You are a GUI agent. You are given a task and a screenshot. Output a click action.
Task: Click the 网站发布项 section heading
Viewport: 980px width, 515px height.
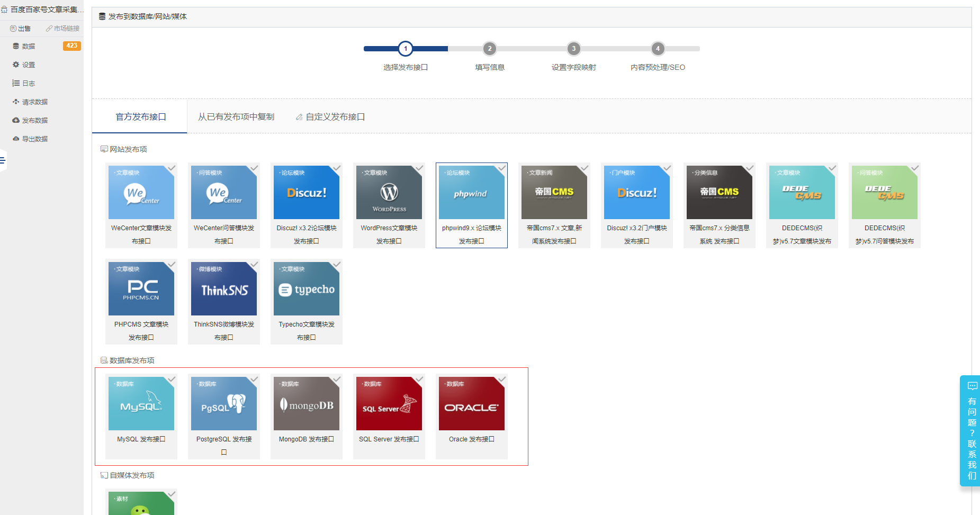click(124, 149)
